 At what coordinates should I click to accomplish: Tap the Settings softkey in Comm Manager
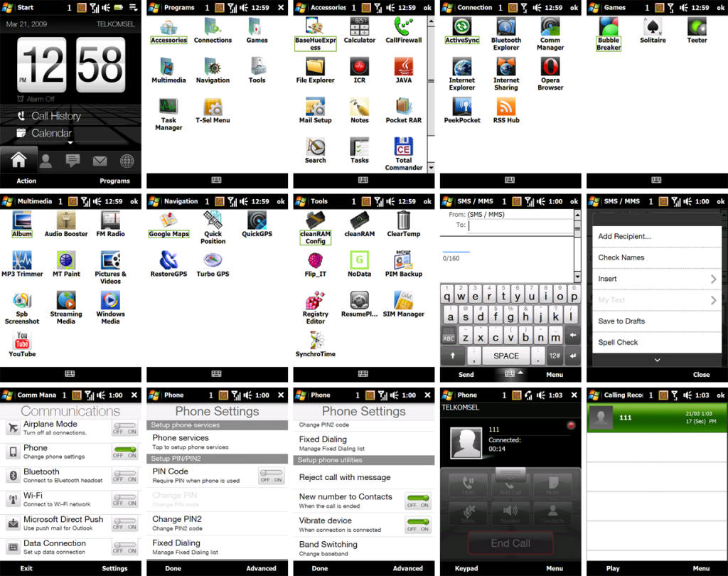click(114, 568)
